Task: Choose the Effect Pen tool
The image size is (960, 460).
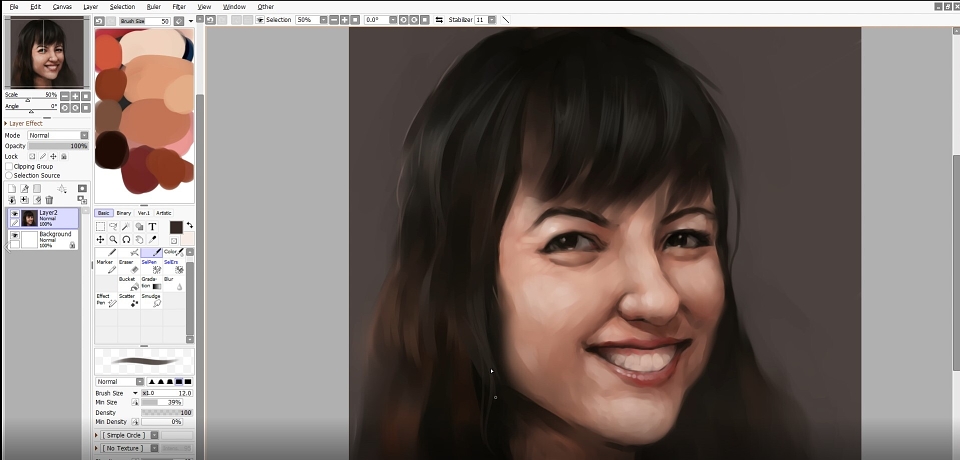Action: (106, 300)
